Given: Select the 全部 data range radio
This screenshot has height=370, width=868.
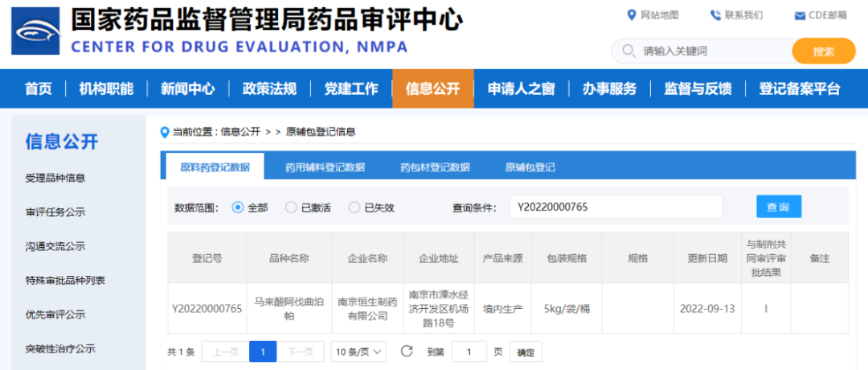Looking at the screenshot, I should click(238, 208).
